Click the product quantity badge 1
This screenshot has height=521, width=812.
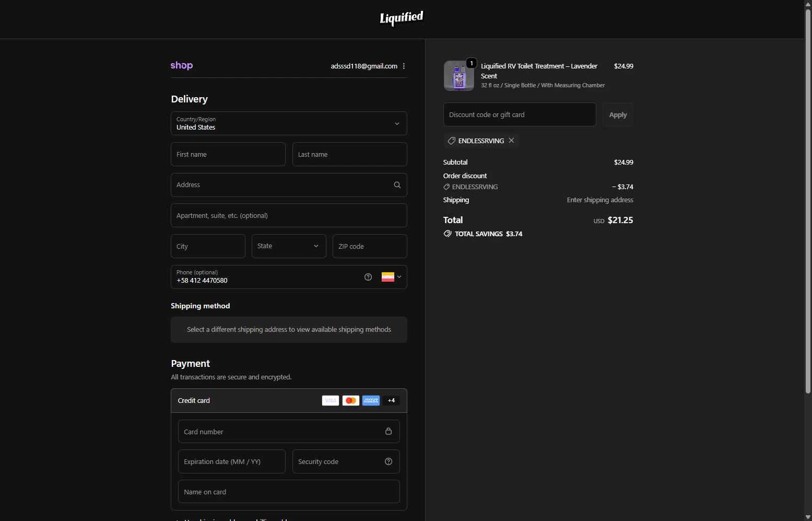472,63
